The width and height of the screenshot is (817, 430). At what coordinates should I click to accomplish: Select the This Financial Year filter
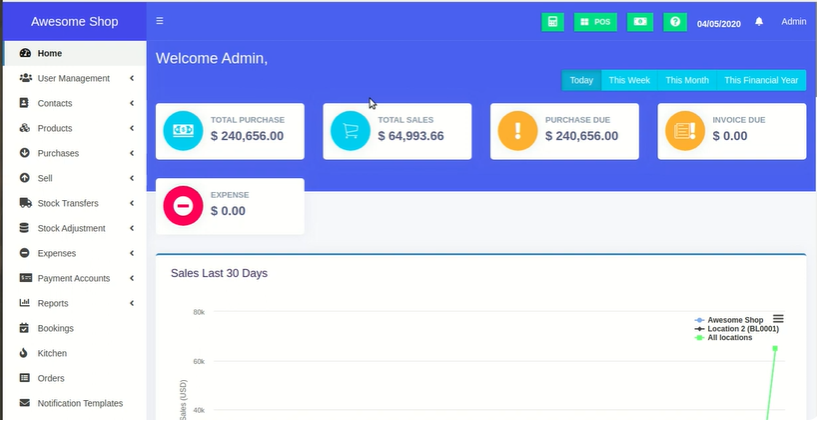click(x=761, y=80)
